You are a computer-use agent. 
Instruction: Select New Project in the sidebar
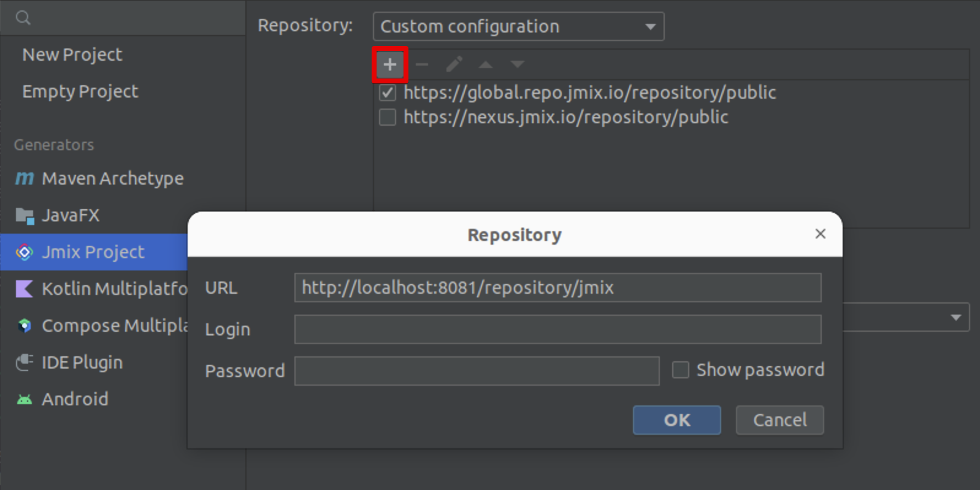[72, 55]
